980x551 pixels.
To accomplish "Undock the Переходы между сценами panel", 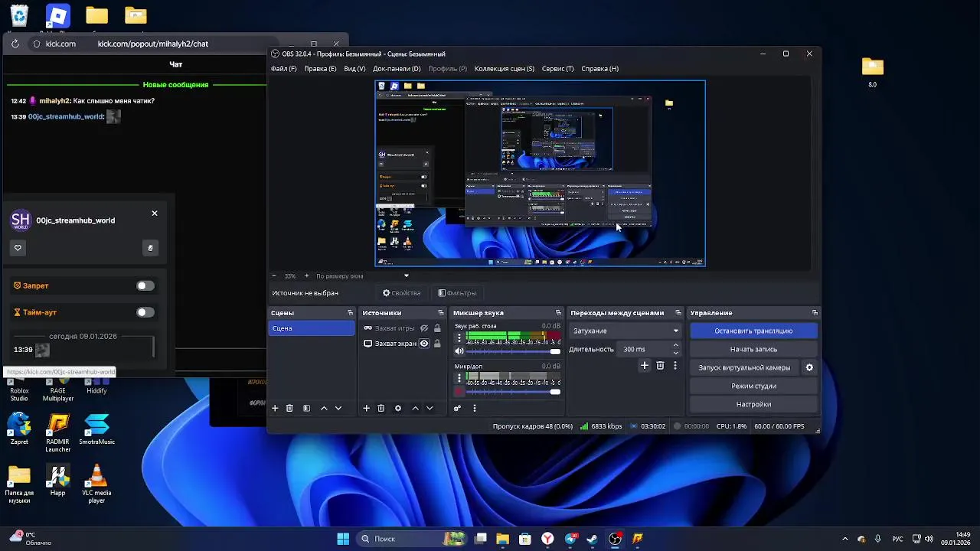I will (x=678, y=313).
